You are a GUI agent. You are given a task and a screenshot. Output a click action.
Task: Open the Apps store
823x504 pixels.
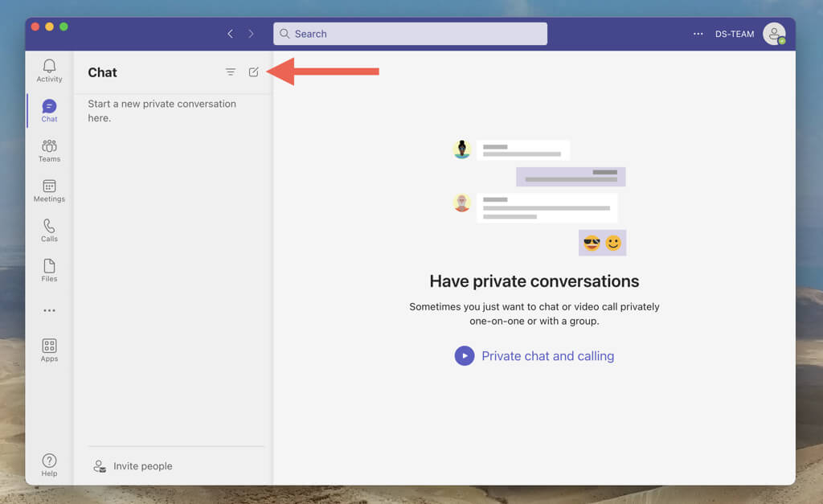click(x=49, y=350)
